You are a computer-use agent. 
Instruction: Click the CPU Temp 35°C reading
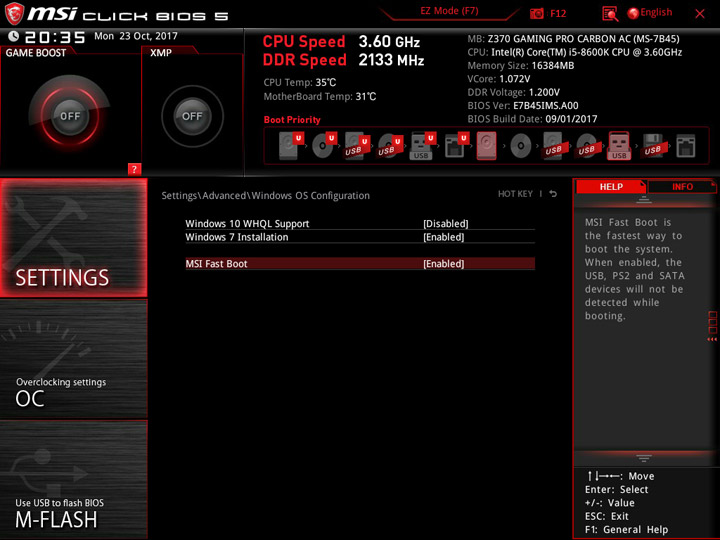pyautogui.click(x=300, y=83)
